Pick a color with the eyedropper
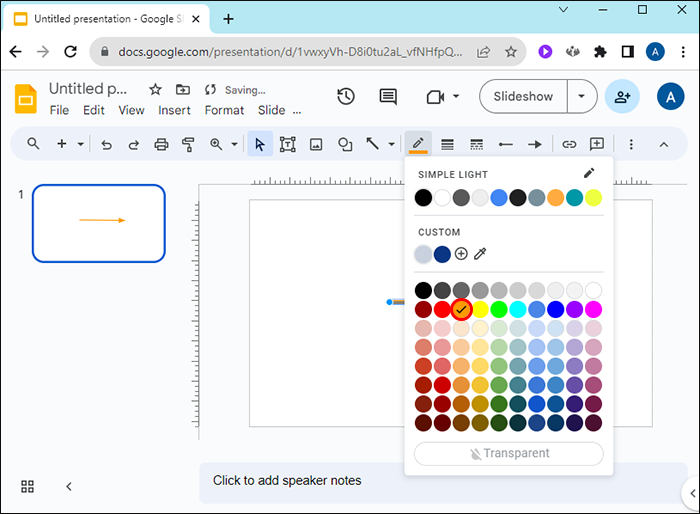The height and width of the screenshot is (514, 700). (x=480, y=254)
